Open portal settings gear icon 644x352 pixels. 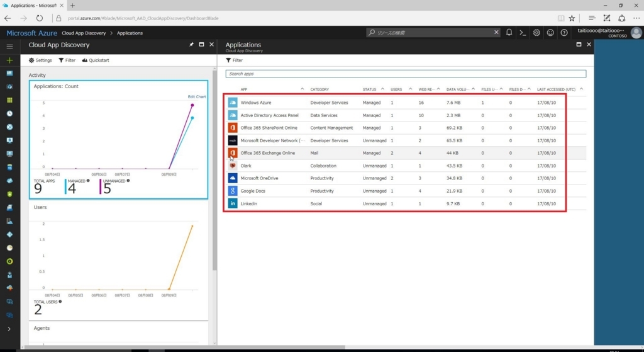click(x=536, y=33)
